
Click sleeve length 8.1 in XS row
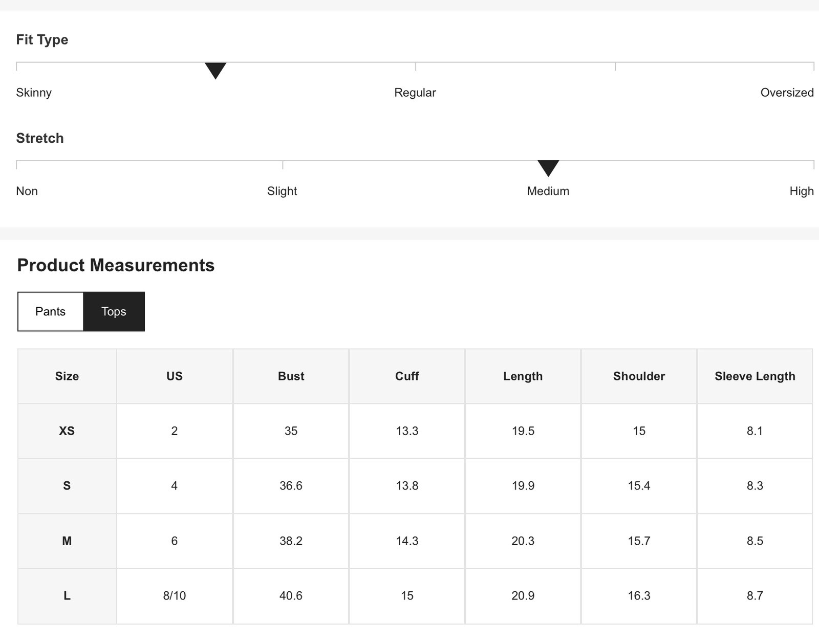[x=755, y=431]
